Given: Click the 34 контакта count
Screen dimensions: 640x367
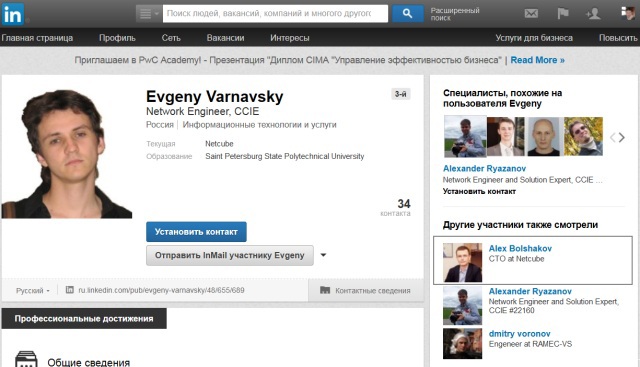Looking at the screenshot, I should tap(396, 207).
